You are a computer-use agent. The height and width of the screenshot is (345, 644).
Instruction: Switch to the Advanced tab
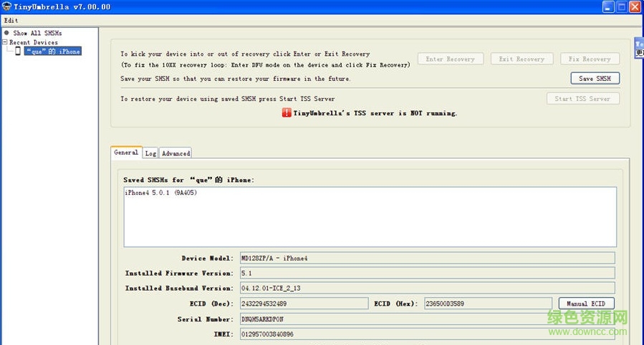tap(176, 153)
